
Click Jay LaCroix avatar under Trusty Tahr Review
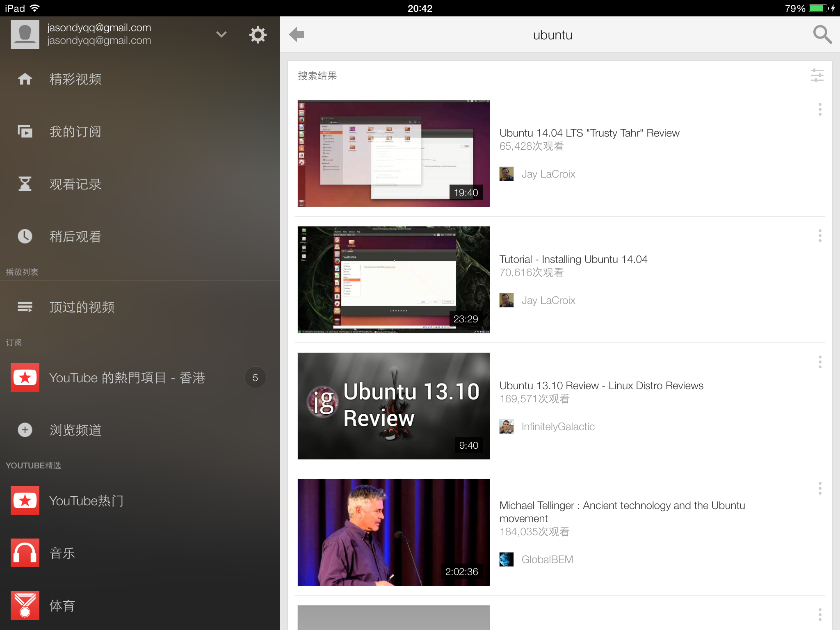point(507,174)
